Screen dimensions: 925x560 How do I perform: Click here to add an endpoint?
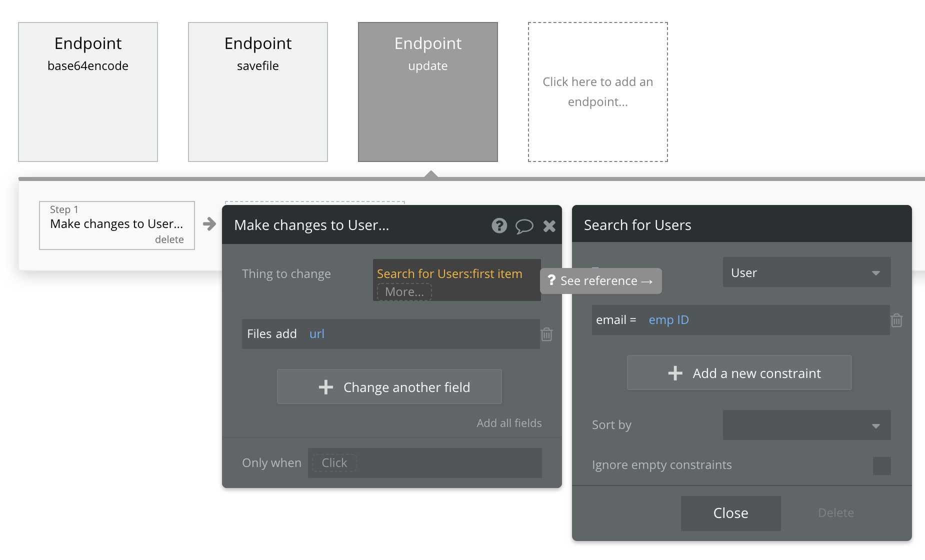[x=598, y=92]
